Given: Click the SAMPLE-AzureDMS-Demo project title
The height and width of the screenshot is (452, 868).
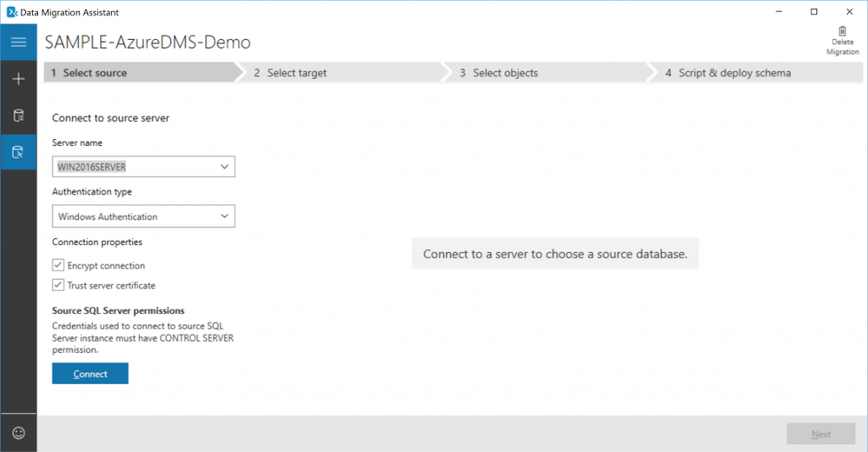Looking at the screenshot, I should [x=148, y=42].
